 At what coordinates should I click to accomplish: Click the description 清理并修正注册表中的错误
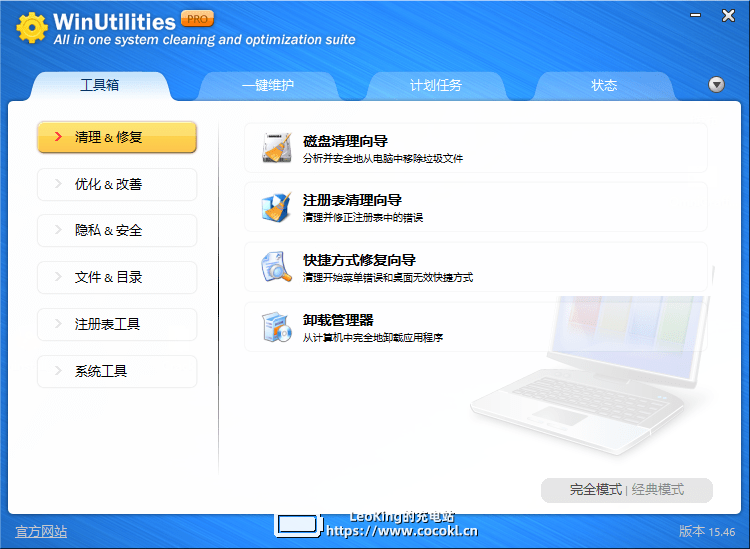(x=363, y=218)
